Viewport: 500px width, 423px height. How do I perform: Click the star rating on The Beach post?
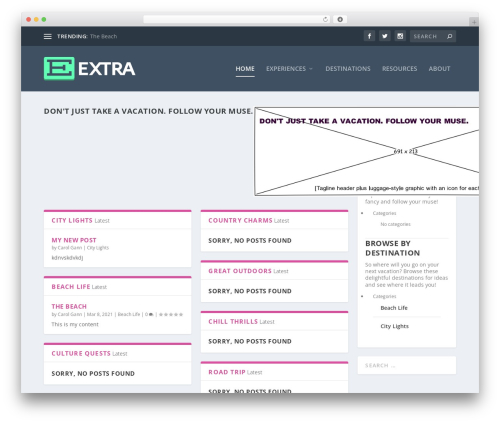click(x=171, y=314)
